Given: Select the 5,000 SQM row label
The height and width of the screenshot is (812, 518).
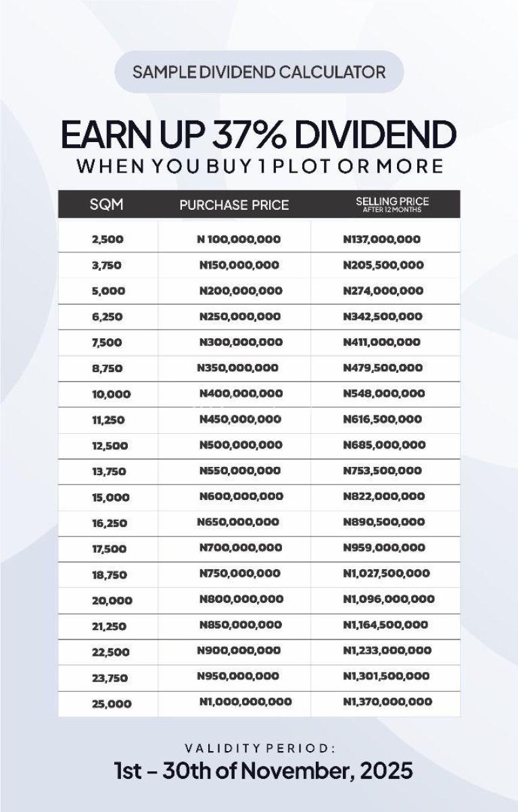Looking at the screenshot, I should tap(108, 291).
